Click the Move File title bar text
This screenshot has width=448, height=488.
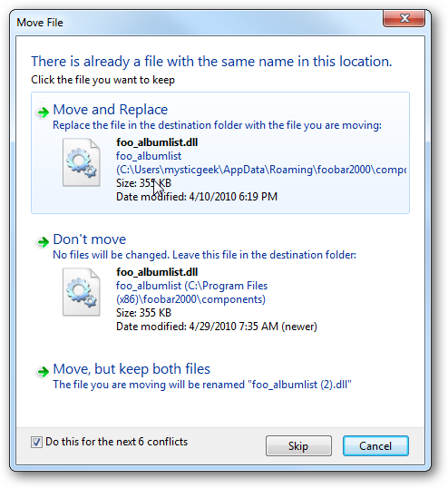click(40, 23)
